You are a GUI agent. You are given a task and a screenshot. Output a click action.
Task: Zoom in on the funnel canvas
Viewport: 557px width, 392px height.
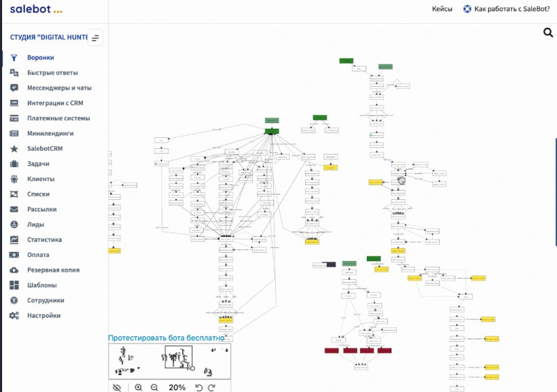(139, 387)
